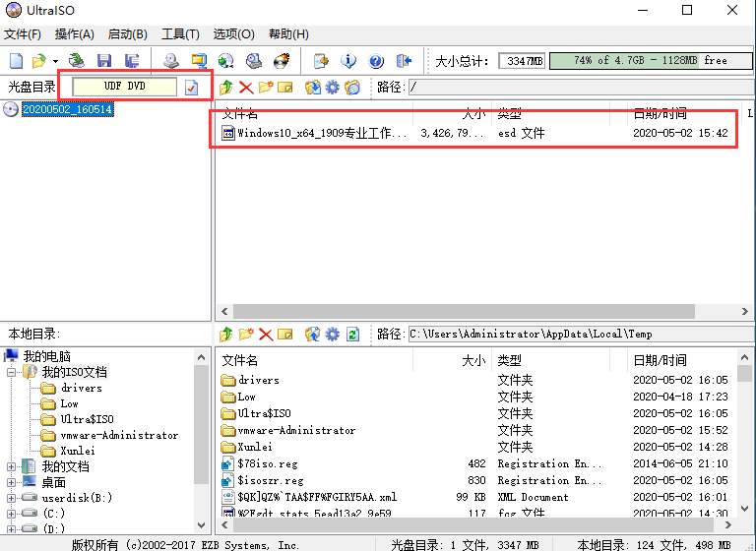Click the 大小总计 value box 3347MB
The width and height of the screenshot is (756, 551).
[x=522, y=61]
